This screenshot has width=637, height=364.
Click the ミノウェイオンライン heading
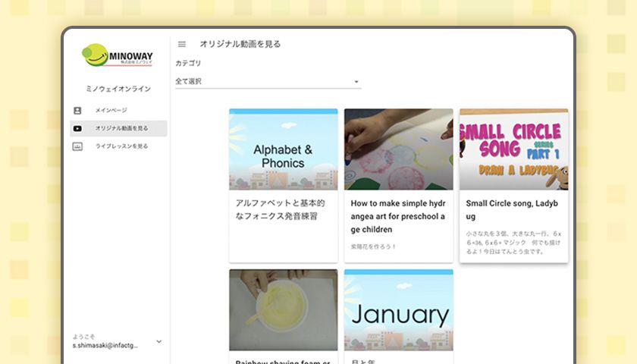click(118, 89)
